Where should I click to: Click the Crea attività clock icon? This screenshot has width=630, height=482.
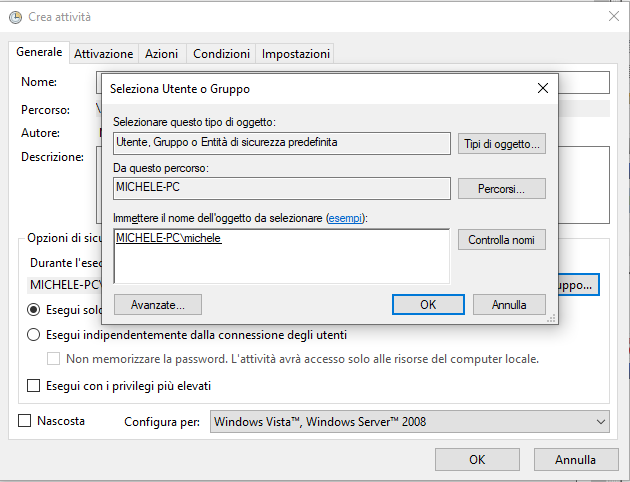16,16
